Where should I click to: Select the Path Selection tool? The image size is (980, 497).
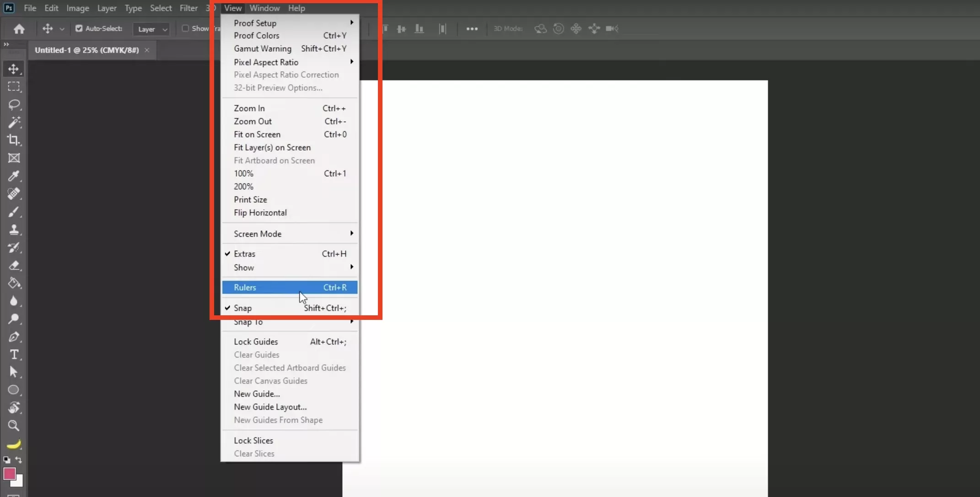[14, 372]
